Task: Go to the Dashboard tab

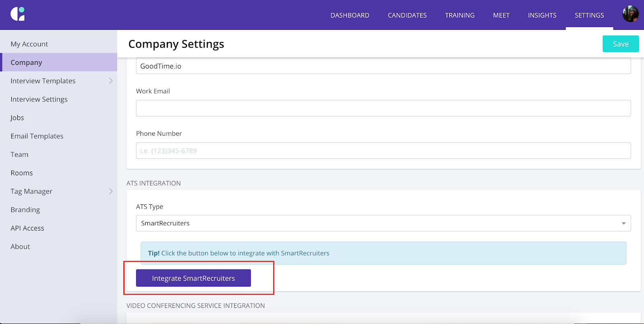Action: 350,15
